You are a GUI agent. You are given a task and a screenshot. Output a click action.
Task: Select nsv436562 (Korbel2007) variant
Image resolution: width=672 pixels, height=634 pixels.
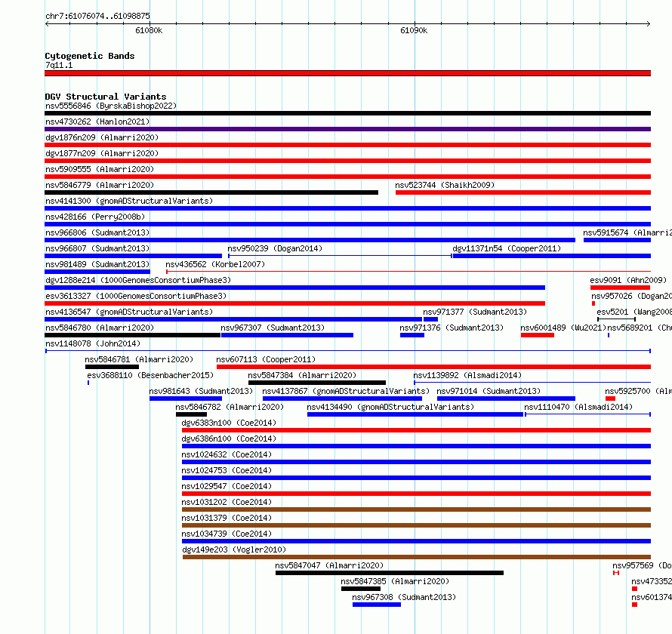click(215, 264)
